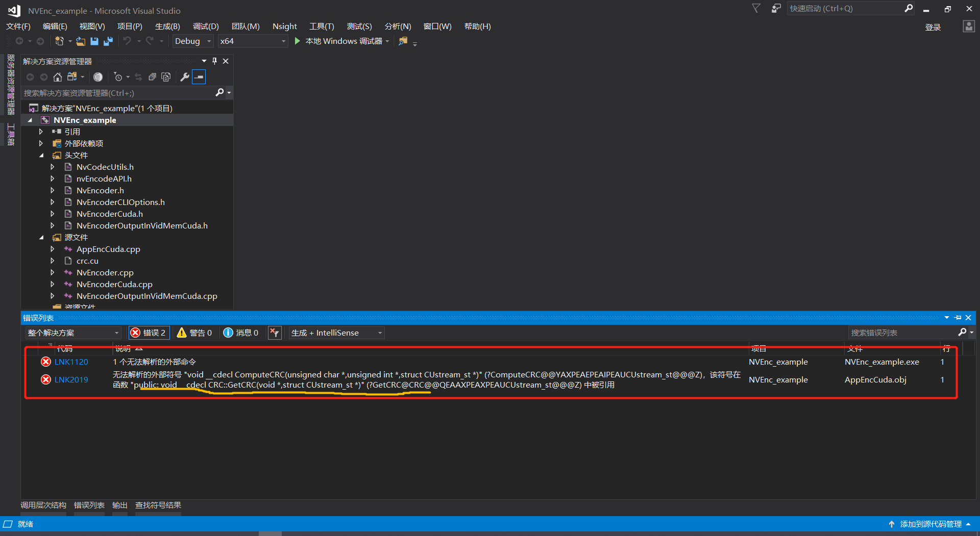Click the green Start Debugging arrow
980x536 pixels.
pyautogui.click(x=297, y=41)
